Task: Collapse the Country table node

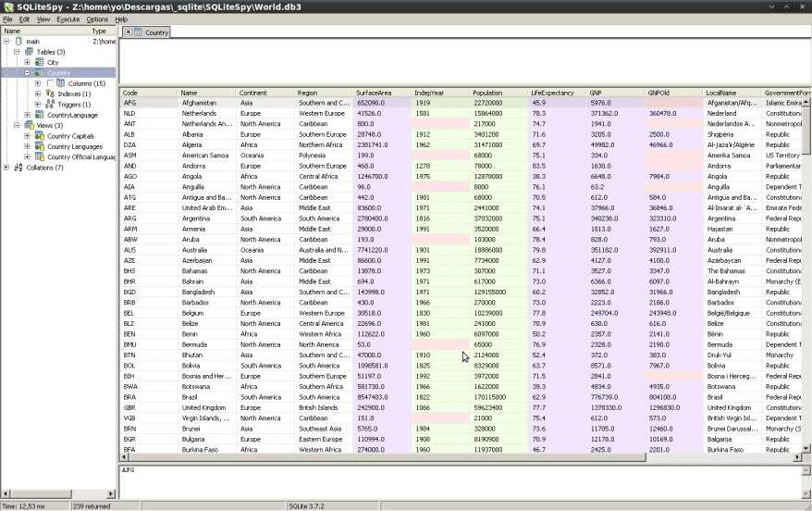Action: [27, 72]
